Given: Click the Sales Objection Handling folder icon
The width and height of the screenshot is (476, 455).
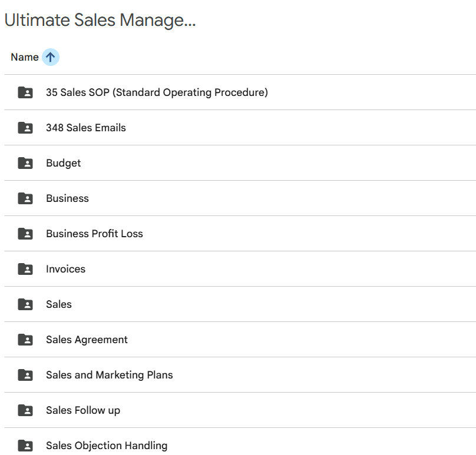Looking at the screenshot, I should [x=25, y=446].
